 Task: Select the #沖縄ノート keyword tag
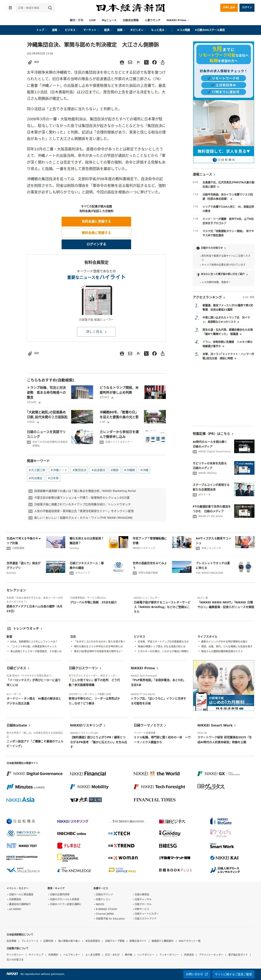coord(59,470)
